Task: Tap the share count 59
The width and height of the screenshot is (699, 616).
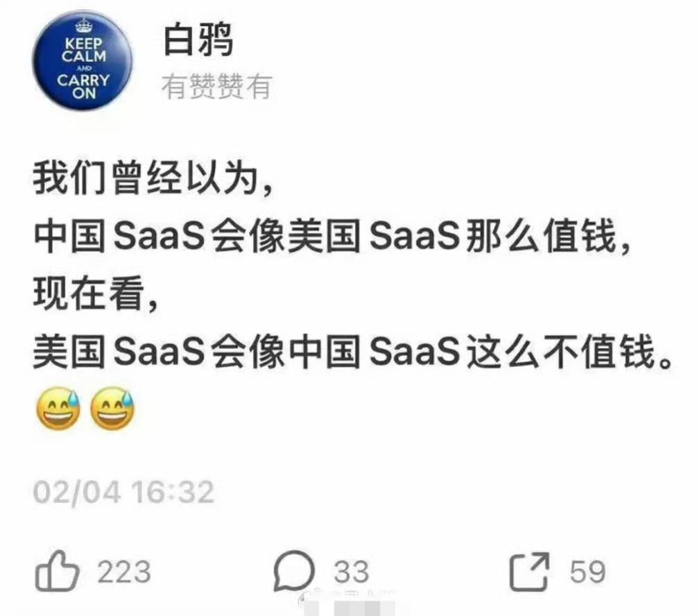Action: tap(587, 572)
